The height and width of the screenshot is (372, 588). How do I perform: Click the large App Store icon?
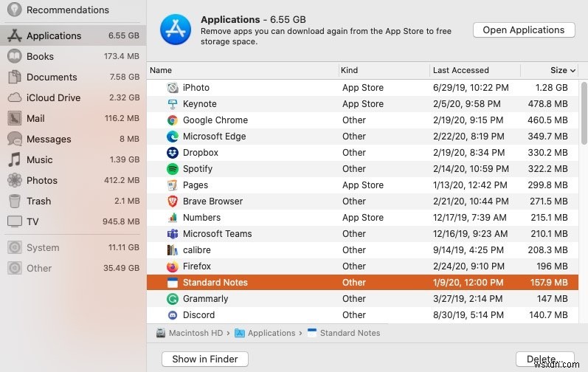(x=175, y=30)
